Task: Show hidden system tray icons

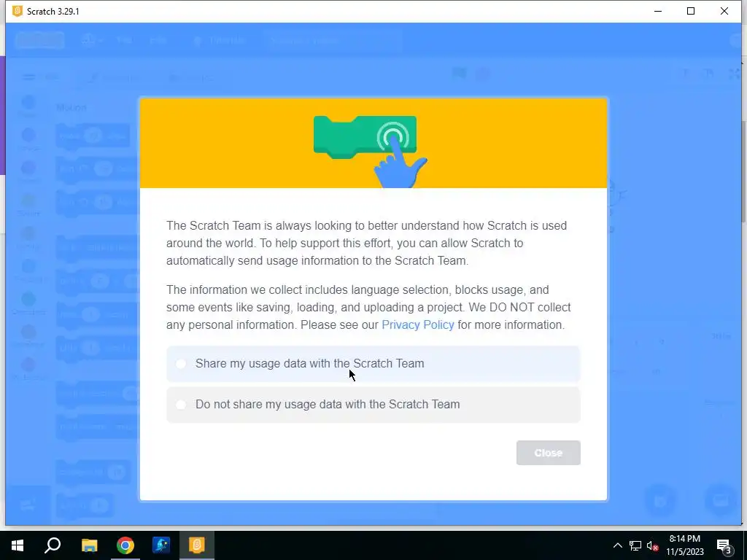Action: 617,545
